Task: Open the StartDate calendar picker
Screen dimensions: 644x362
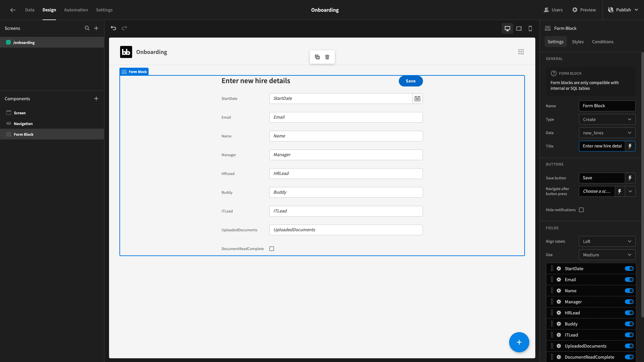Action: [417, 99]
